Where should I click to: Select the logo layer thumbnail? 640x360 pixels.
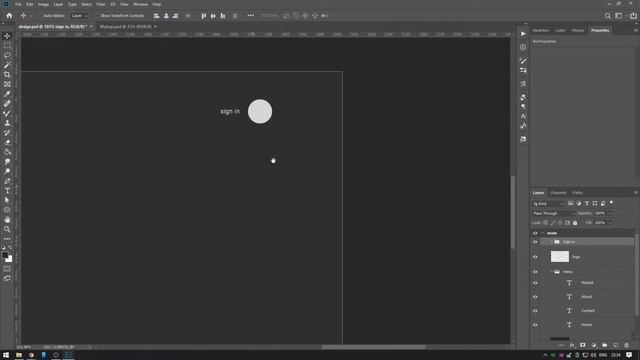(x=560, y=256)
